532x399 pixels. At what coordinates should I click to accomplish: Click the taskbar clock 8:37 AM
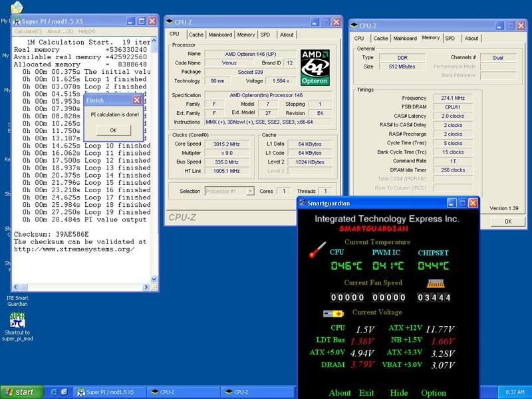coord(515,392)
